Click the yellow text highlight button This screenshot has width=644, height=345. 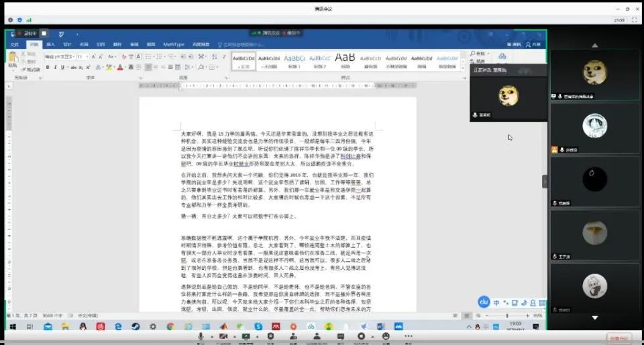[x=109, y=67]
